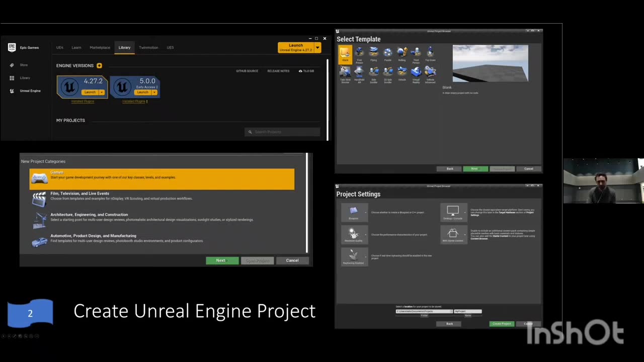Click Back in Project Settings window
The height and width of the screenshot is (362, 644).
tap(449, 324)
